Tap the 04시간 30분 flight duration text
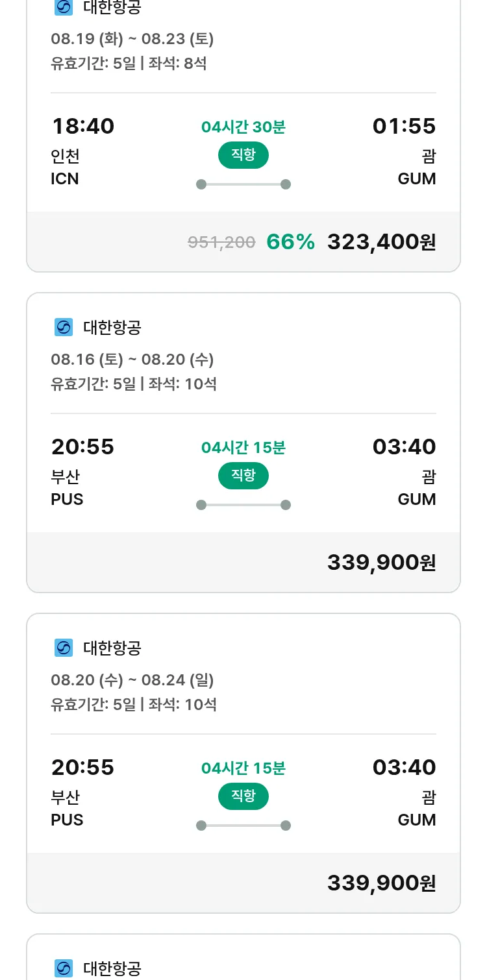The width and height of the screenshot is (487, 980). coord(243,127)
